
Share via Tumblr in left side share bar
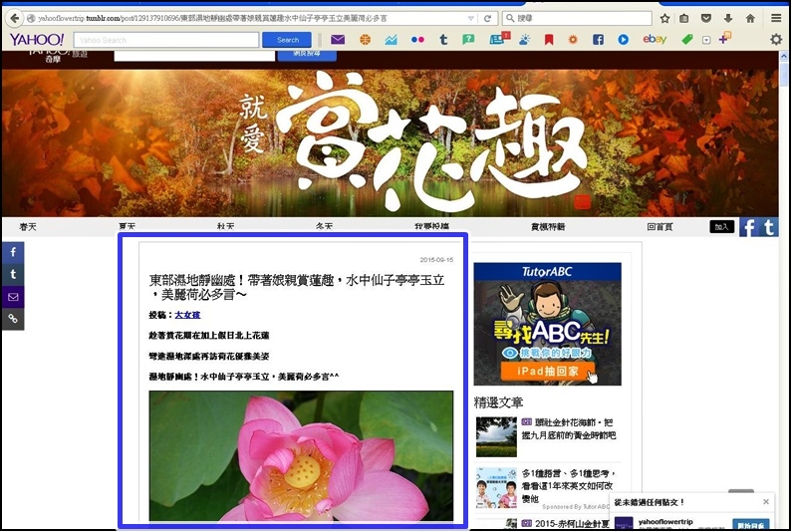(13, 274)
